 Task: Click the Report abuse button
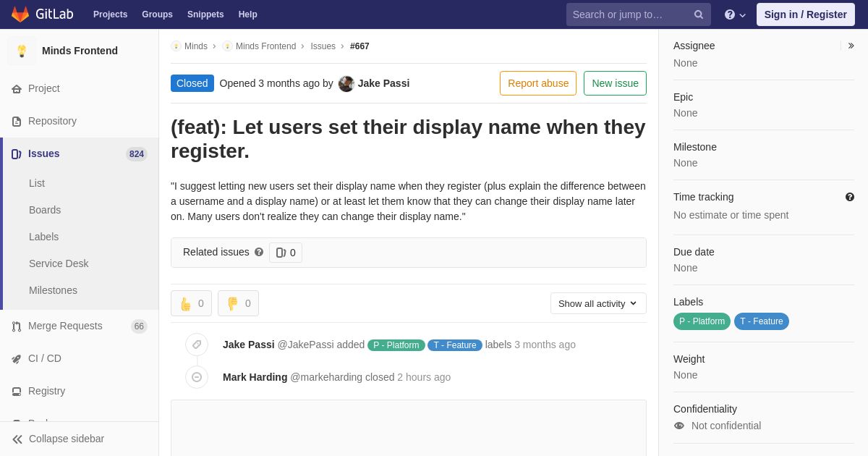pos(537,83)
